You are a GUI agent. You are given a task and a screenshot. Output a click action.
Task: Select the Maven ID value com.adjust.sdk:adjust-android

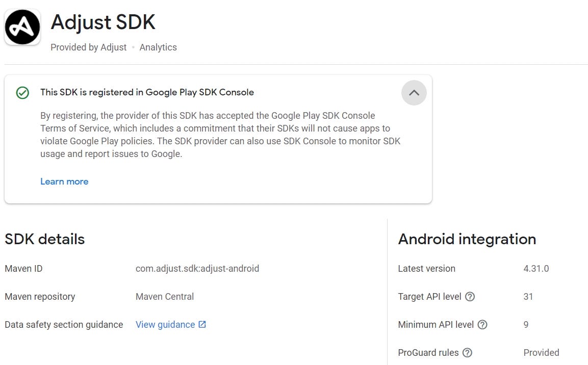(x=197, y=269)
